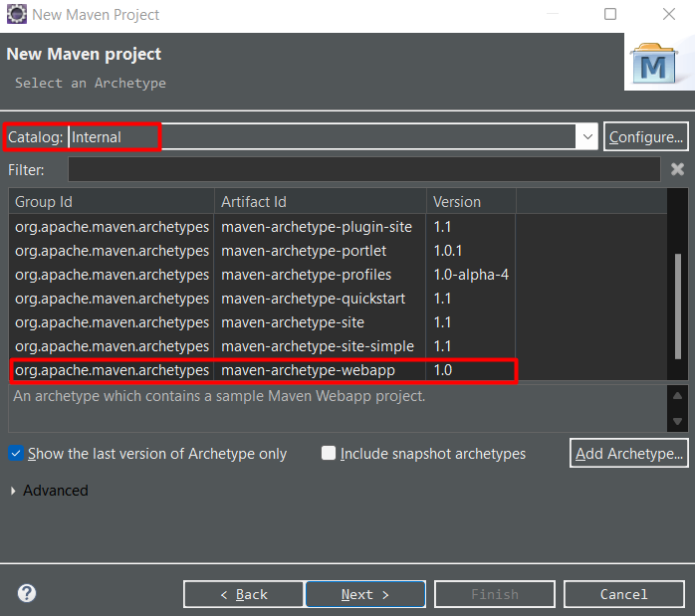Enable Include snapshot archetypes checkbox
This screenshot has height=616, width=695.
pyautogui.click(x=329, y=453)
